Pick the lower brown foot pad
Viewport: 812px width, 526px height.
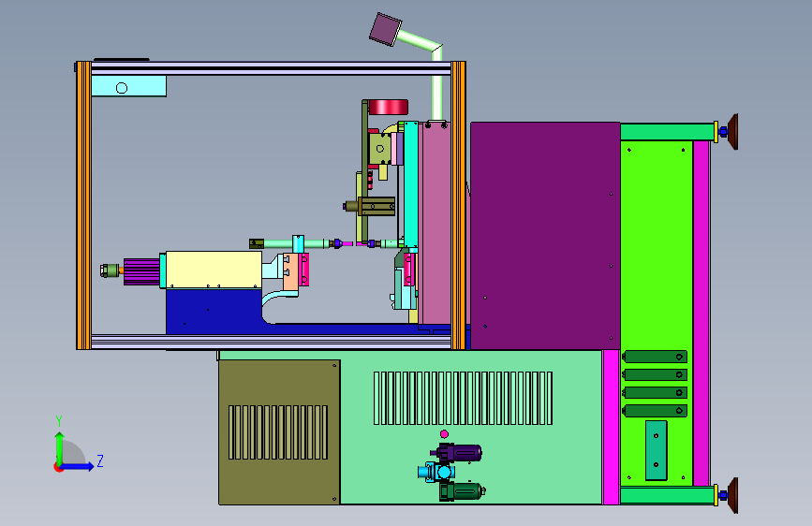[732, 495]
